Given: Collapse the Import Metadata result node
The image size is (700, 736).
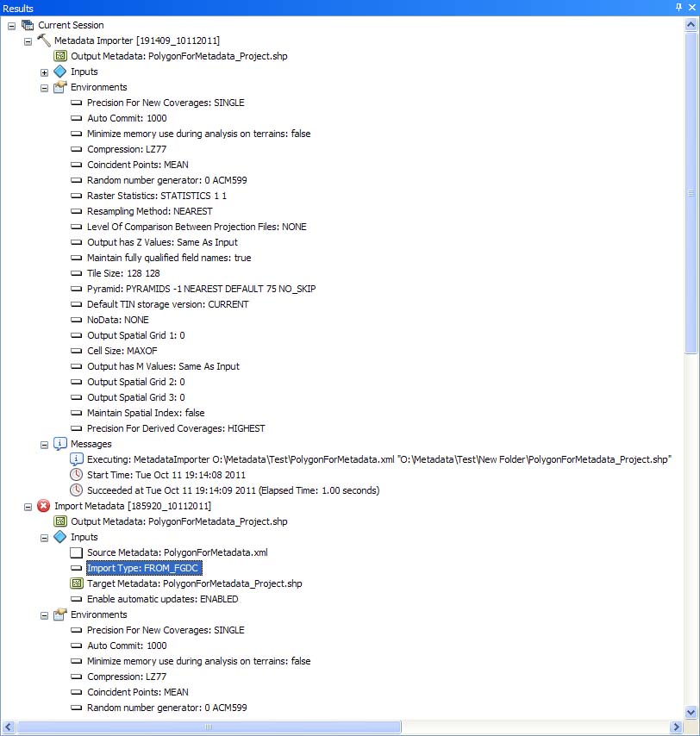Looking at the screenshot, I should click(x=28, y=506).
